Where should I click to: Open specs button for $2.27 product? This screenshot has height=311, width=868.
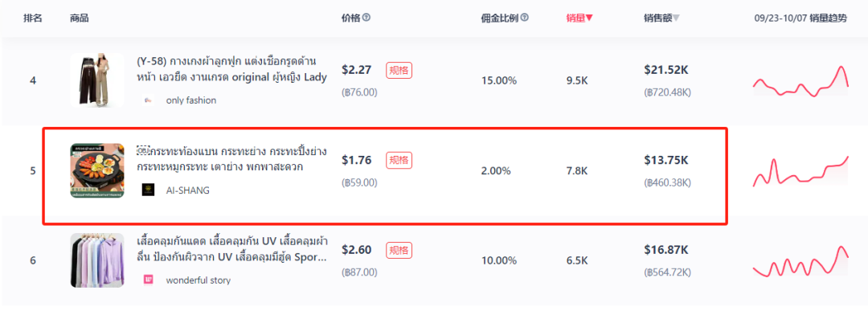(x=399, y=70)
